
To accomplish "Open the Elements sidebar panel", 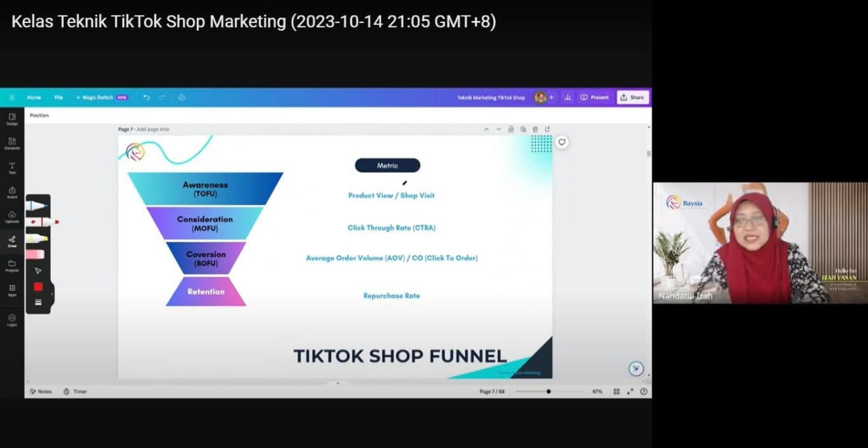I will (x=12, y=143).
